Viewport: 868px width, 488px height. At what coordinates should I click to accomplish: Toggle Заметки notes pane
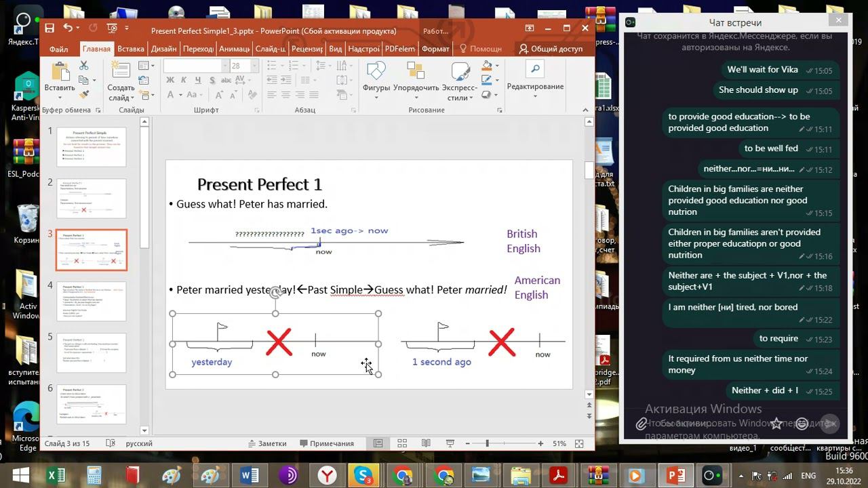click(267, 443)
